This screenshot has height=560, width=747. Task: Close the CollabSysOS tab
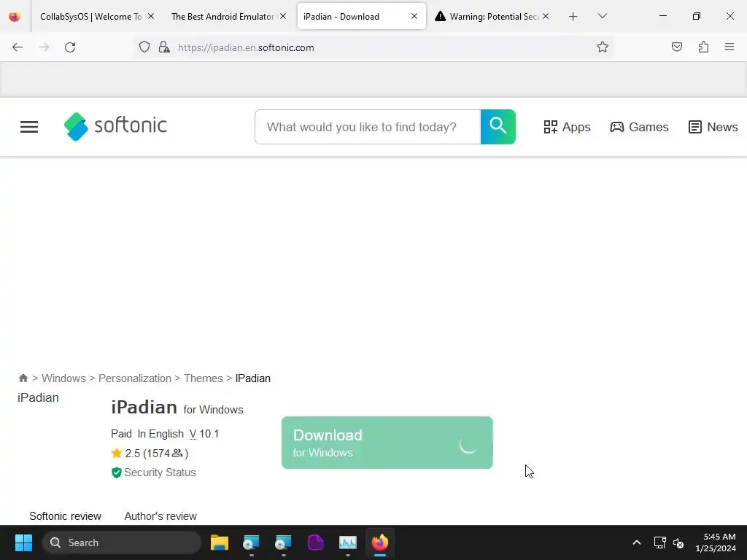150,16
